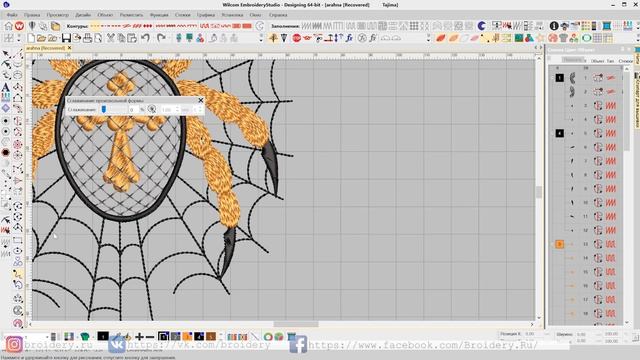Select the Lettering A tool in left toolbox
This screenshot has width=640, height=360.
pos(6,87)
